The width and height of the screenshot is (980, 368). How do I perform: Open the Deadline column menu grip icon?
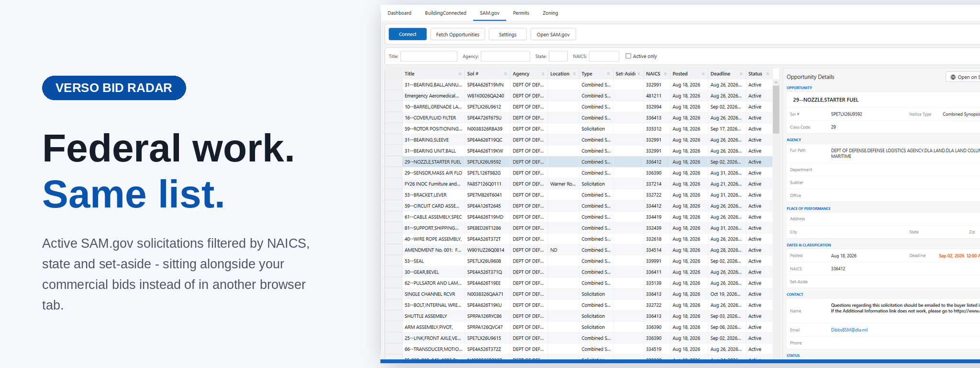(x=741, y=74)
